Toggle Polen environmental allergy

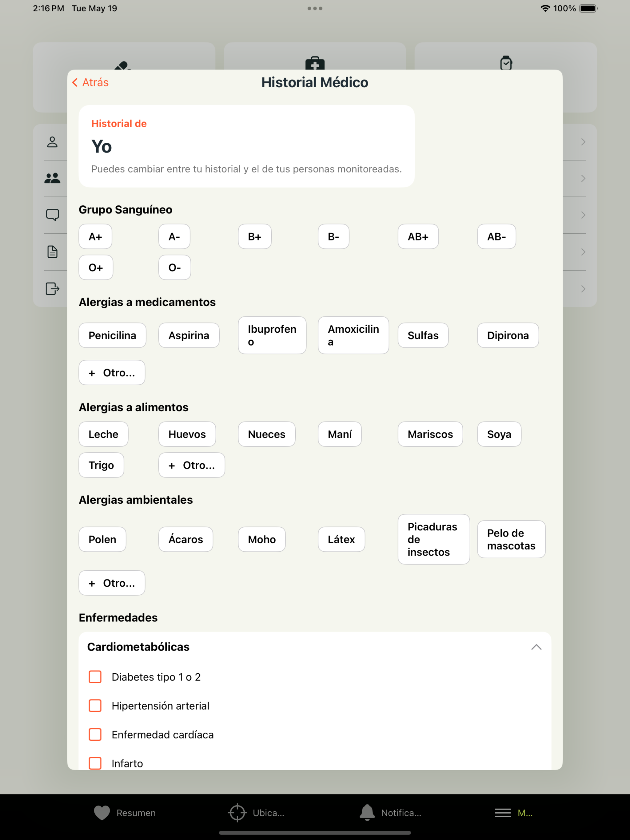tap(103, 539)
